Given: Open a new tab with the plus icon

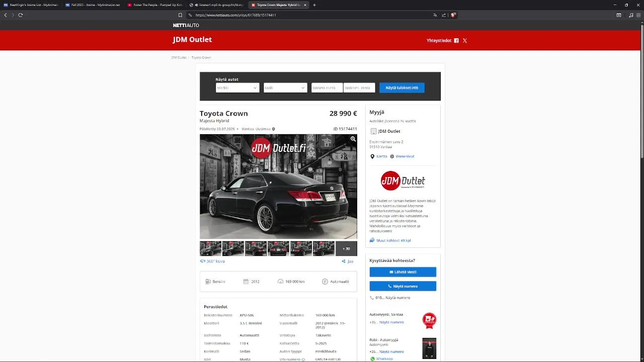Looking at the screenshot, I should pos(314,5).
